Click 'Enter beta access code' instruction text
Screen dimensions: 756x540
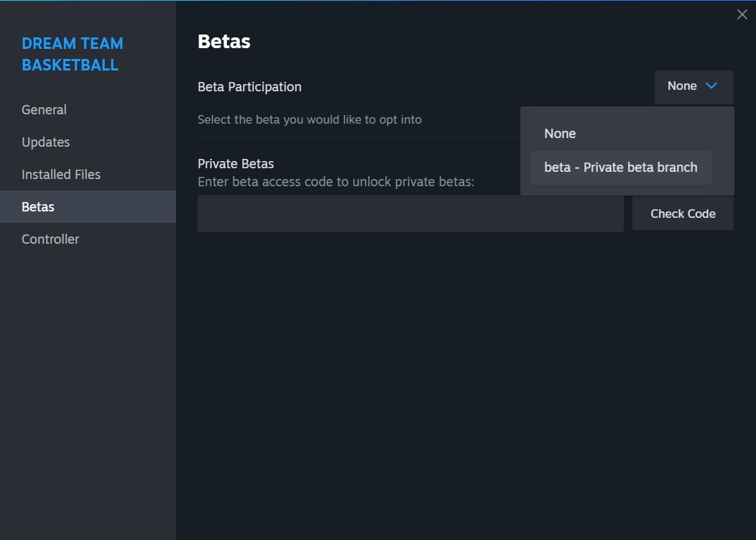pyautogui.click(x=336, y=182)
